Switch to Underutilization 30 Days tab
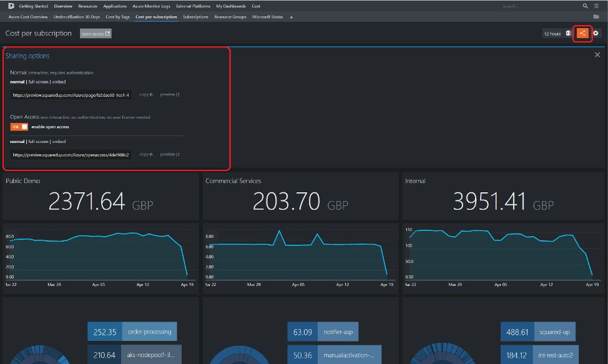Screen dimensions: 608x364 pyautogui.click(x=77, y=17)
